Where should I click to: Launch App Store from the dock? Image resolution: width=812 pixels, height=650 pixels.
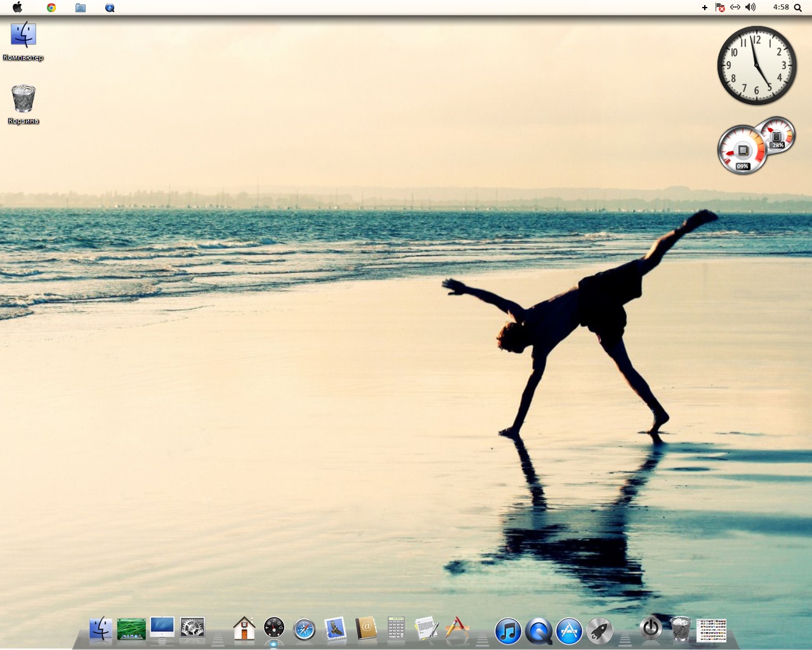(569, 631)
